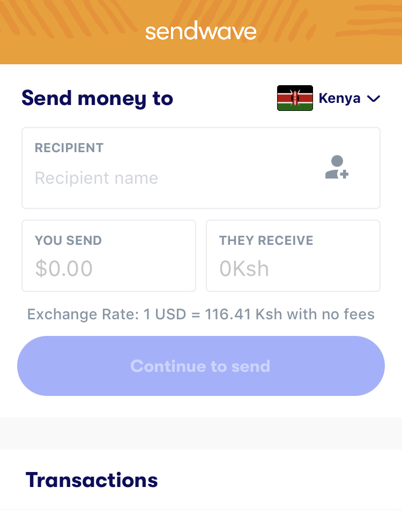This screenshot has width=402, height=532.
Task: Click the RECIPIENT field label
Action: (x=69, y=148)
